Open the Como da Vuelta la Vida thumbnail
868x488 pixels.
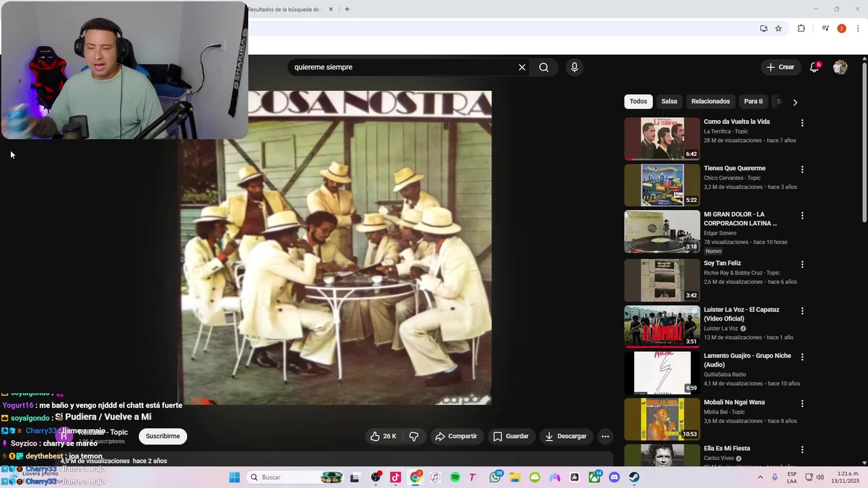coord(662,138)
